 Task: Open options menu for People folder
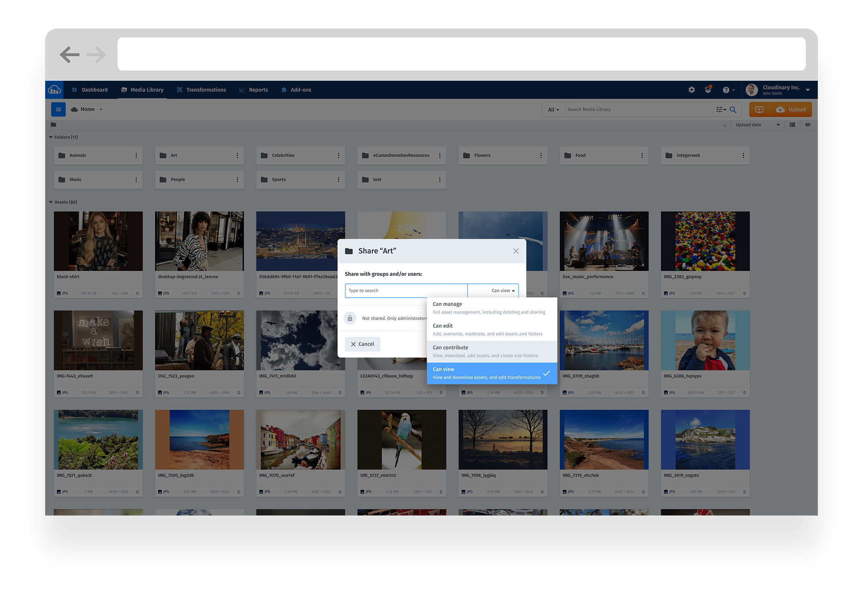[x=237, y=179]
